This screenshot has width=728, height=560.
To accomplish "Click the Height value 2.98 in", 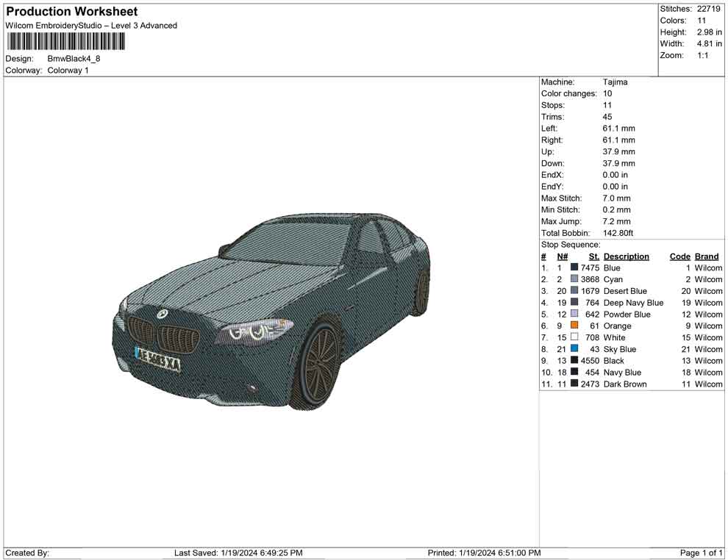I will pyautogui.click(x=709, y=32).
